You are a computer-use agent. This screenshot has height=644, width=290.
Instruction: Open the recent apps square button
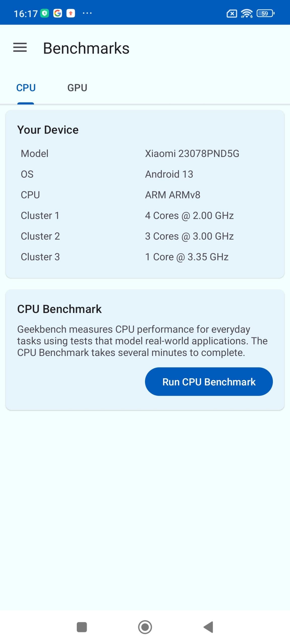(x=82, y=627)
